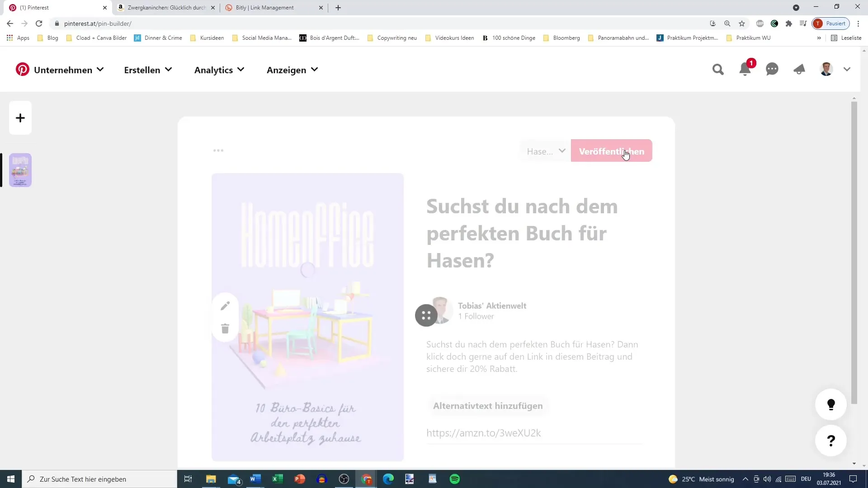Delete the pin image with trash icon
868x488 pixels.
coord(225,328)
